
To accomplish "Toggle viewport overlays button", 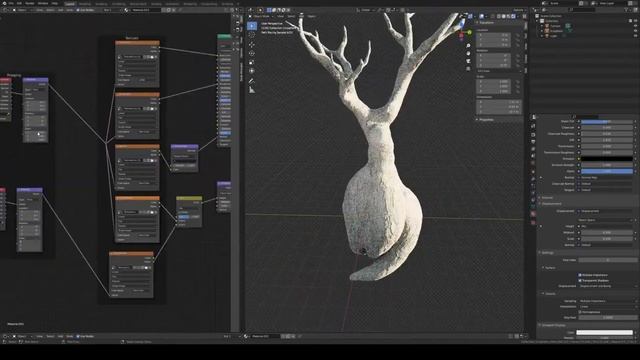I will pos(482,16).
